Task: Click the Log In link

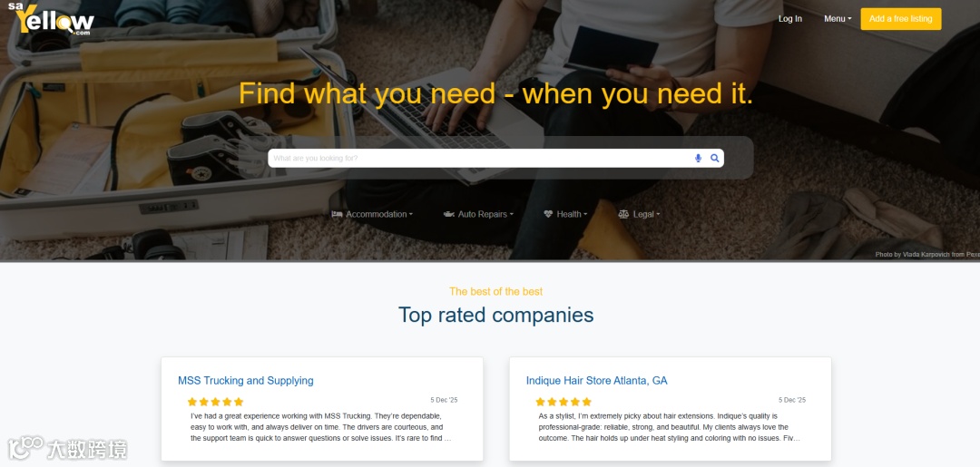Action: pos(790,19)
